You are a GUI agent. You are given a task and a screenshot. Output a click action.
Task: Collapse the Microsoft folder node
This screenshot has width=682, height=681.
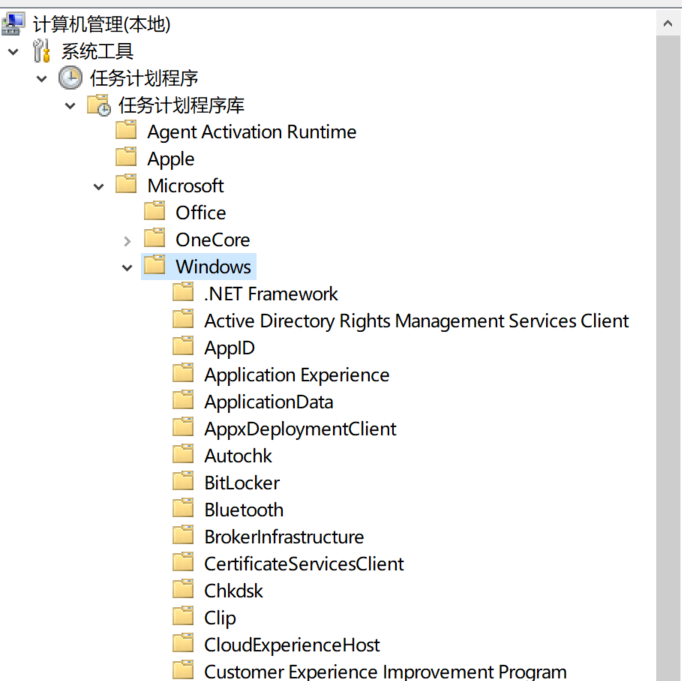tap(99, 187)
